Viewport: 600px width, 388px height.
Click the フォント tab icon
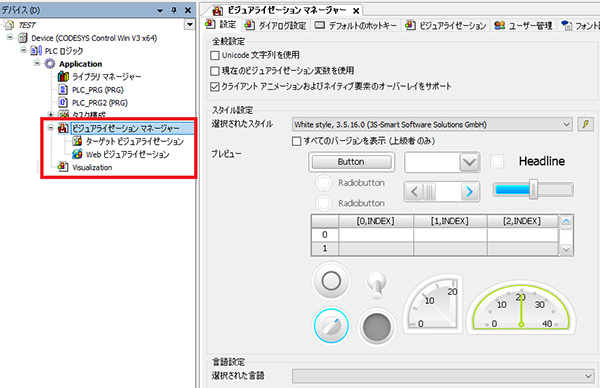pyautogui.click(x=566, y=26)
